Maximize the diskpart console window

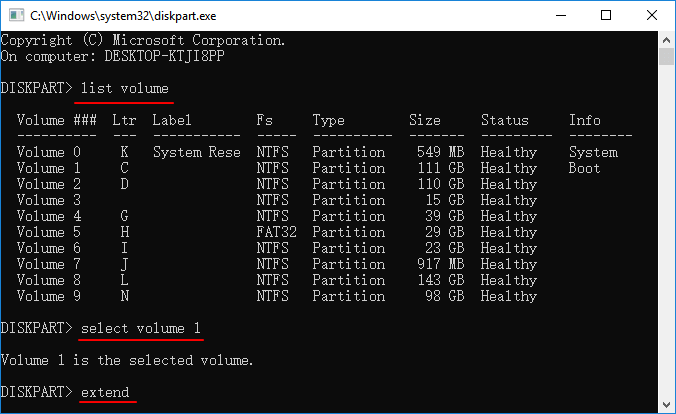[605, 16]
